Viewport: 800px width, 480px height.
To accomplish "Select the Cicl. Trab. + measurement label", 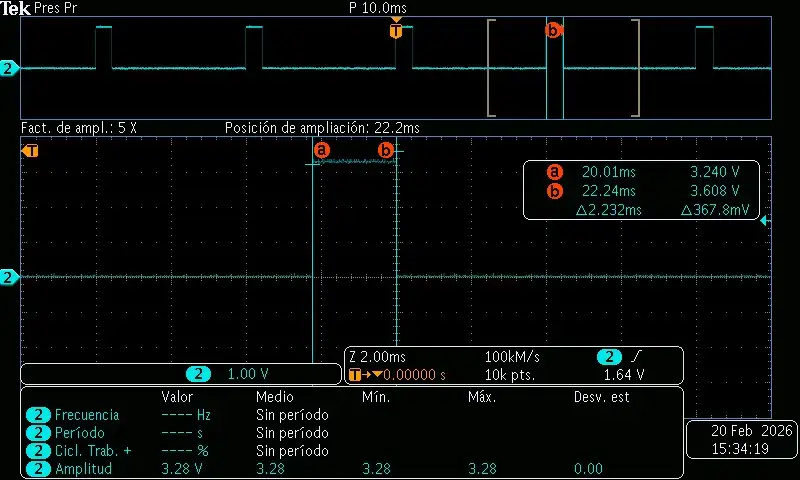I will 93,451.
